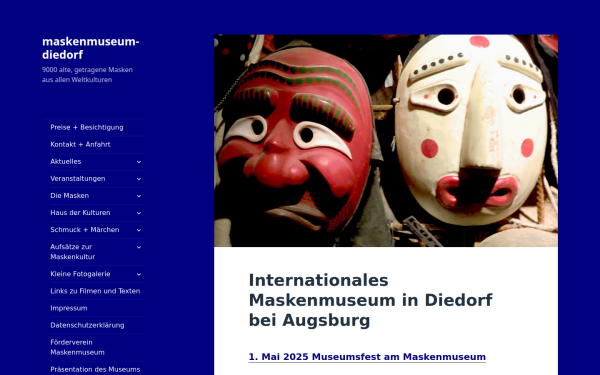600x375 pixels.
Task: Open the 1. Mai 2025 Museumsfest link
Action: pyautogui.click(x=367, y=357)
